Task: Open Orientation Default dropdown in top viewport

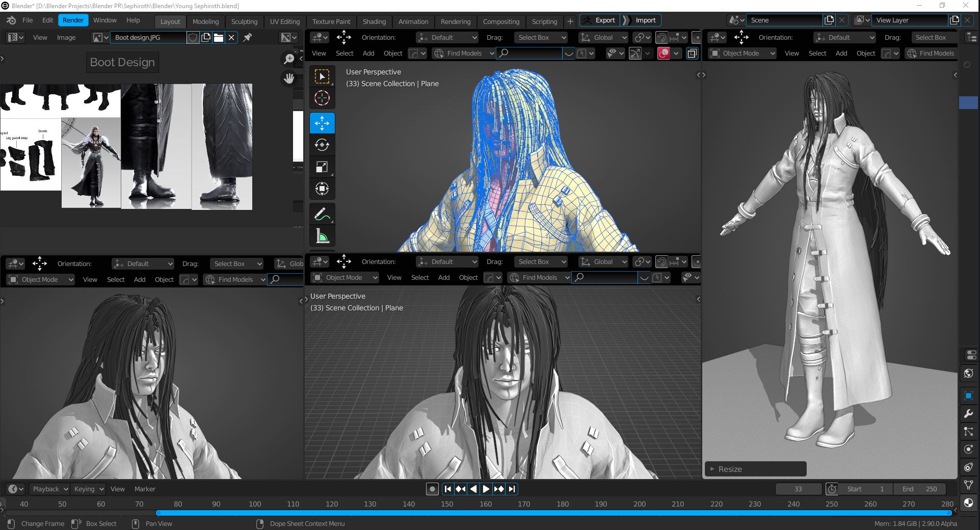Action: [447, 37]
